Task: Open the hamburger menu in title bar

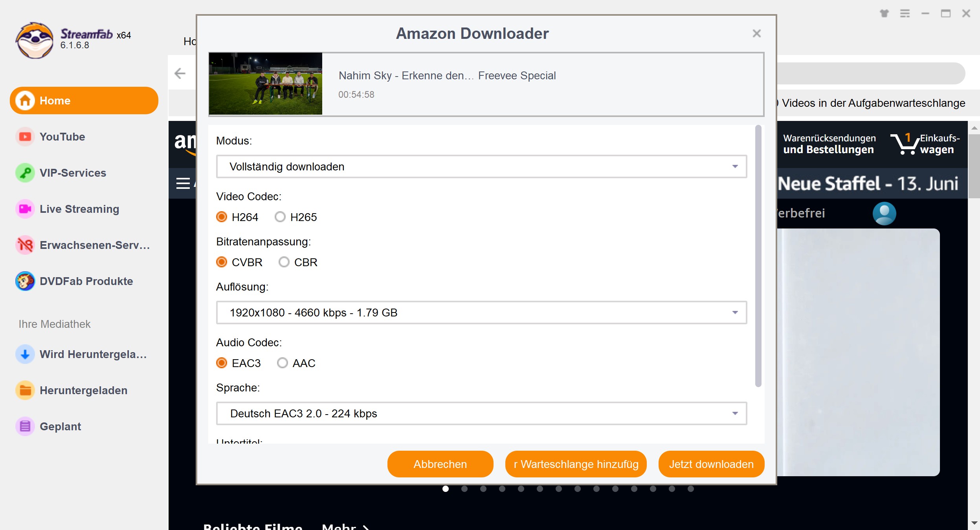Action: pos(905,13)
